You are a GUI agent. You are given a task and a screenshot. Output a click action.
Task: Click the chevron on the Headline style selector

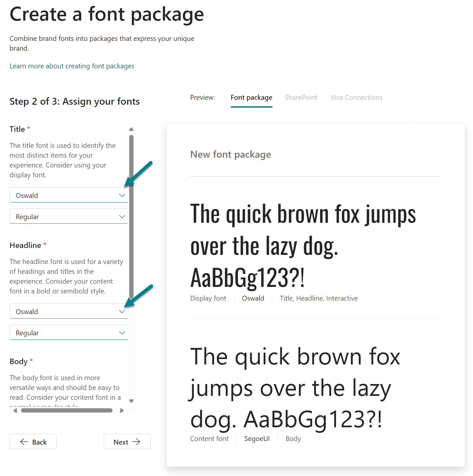(122, 332)
